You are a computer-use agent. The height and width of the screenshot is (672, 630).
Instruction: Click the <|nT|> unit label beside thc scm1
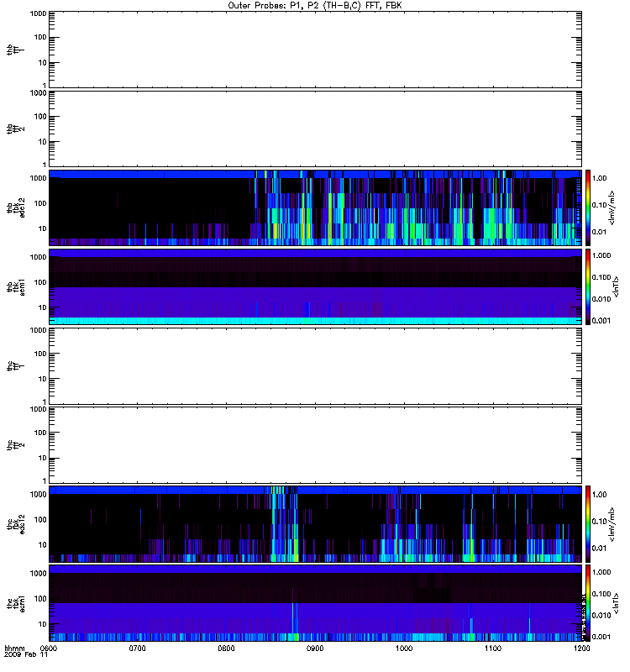pos(616,603)
